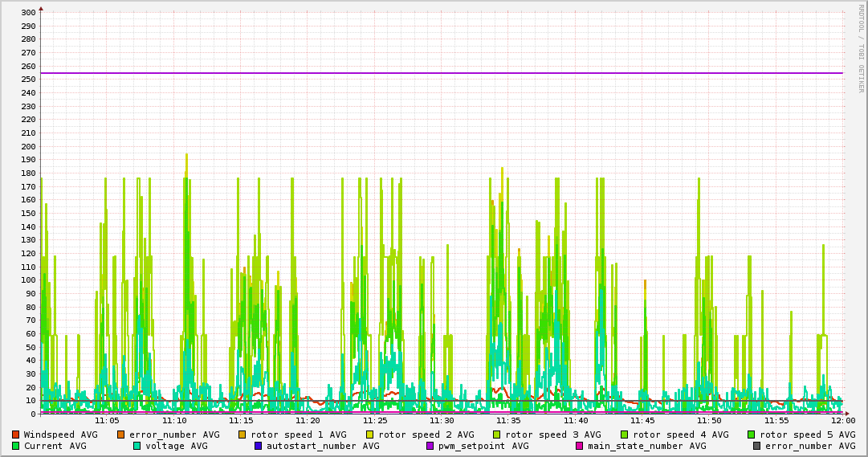This screenshot has width=868, height=457.
Task: Click the rotor speed 5 AVG swatch
Action: [751, 435]
